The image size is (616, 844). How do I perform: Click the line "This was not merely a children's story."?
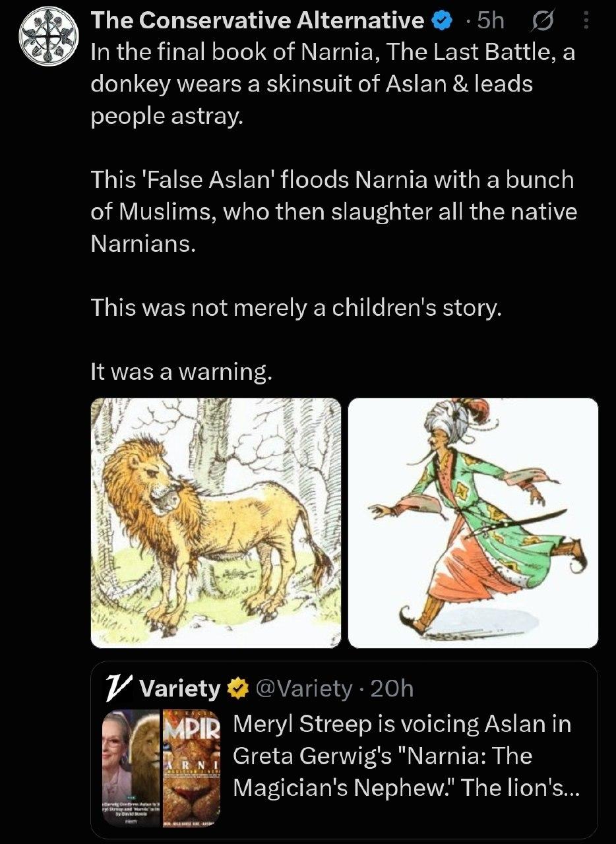[296, 308]
